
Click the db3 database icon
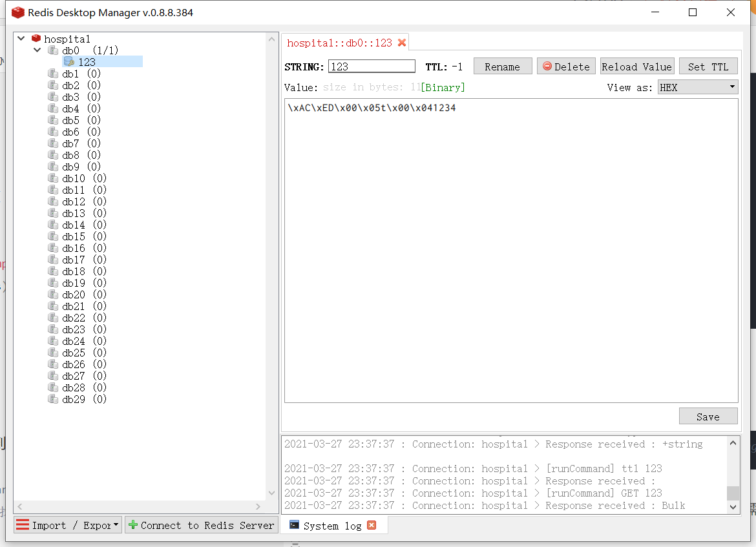[53, 97]
